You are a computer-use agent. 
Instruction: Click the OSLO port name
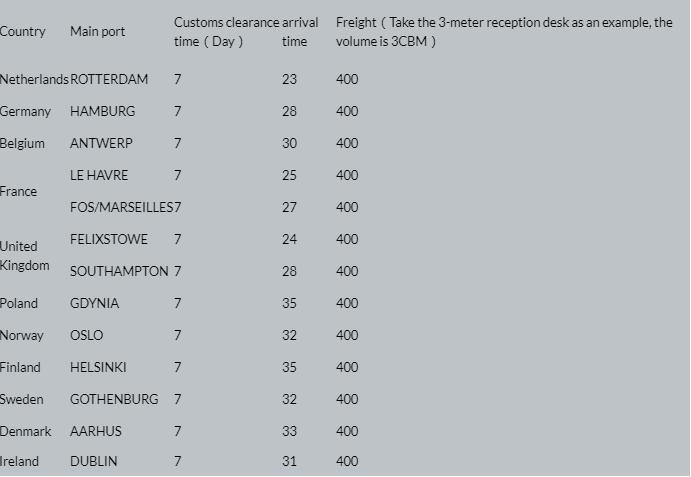(x=86, y=335)
